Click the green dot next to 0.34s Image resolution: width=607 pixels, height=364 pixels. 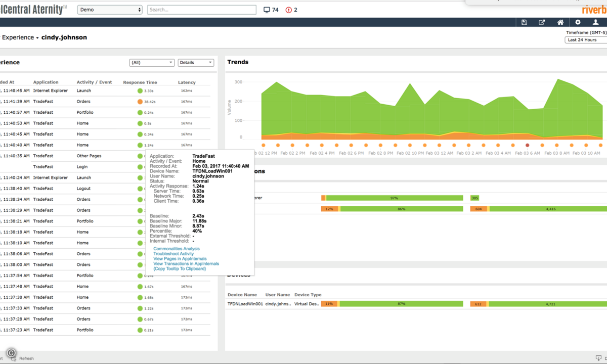click(140, 134)
